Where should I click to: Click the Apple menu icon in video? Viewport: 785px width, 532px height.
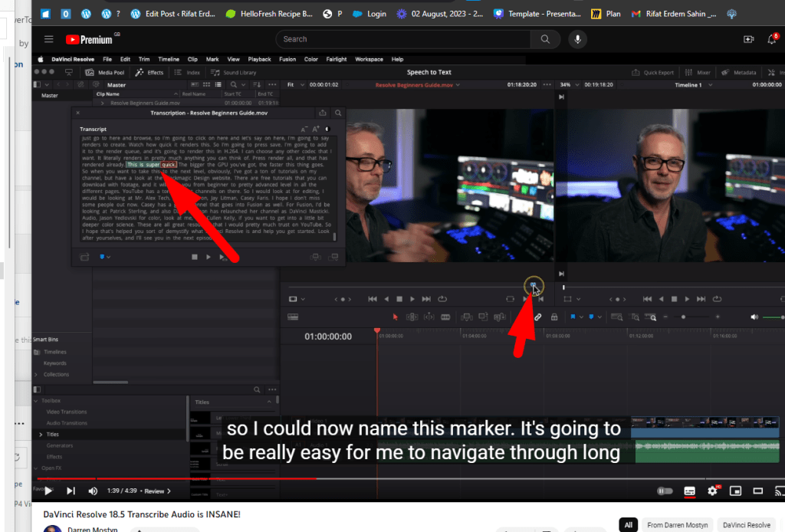coord(41,59)
